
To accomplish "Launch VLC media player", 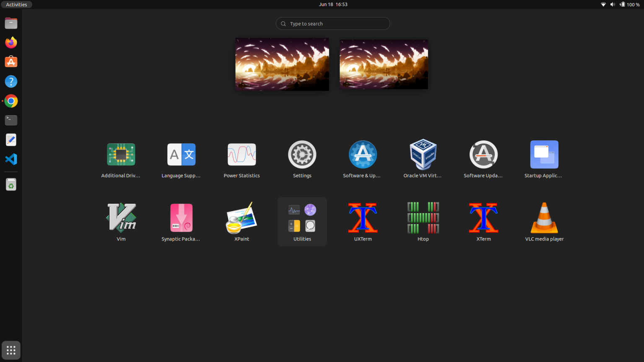I will coord(544,218).
